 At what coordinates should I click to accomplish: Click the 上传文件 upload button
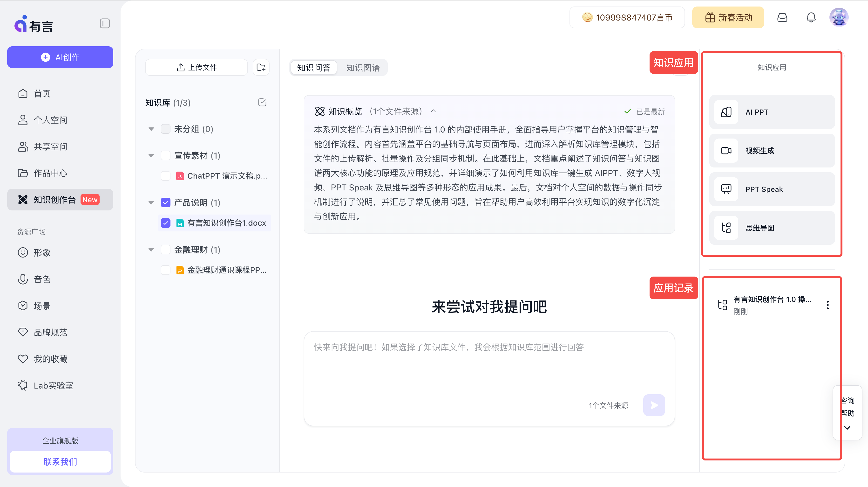tap(196, 67)
